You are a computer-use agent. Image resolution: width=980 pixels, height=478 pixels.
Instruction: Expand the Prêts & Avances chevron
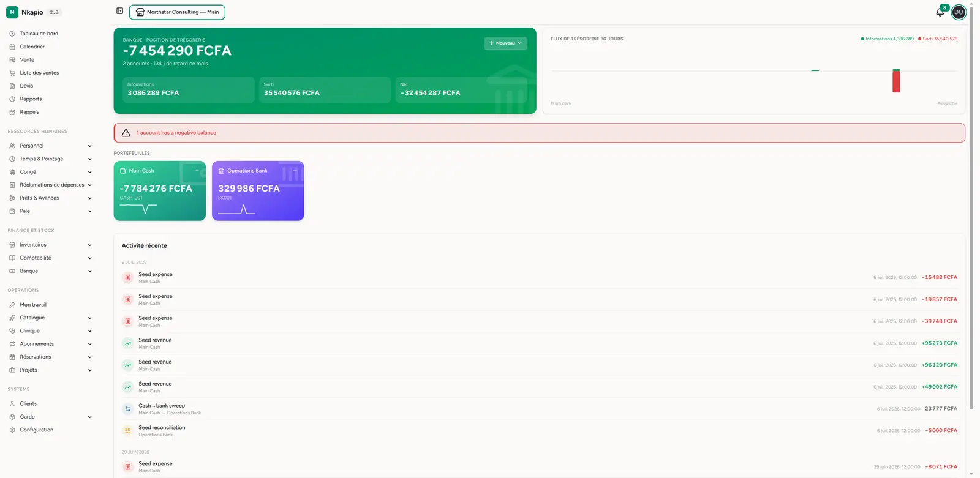pos(90,198)
